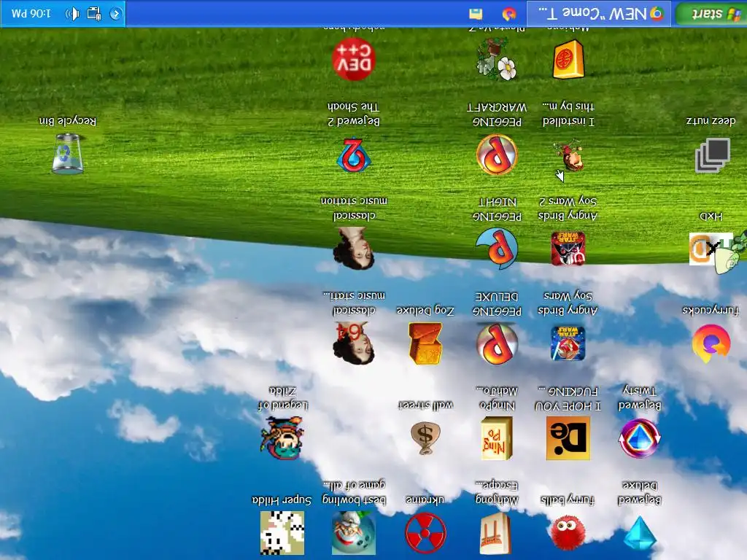The height and width of the screenshot is (560, 747).
Task: Select the Bejeweled Twisty icon
Action: [x=639, y=438]
